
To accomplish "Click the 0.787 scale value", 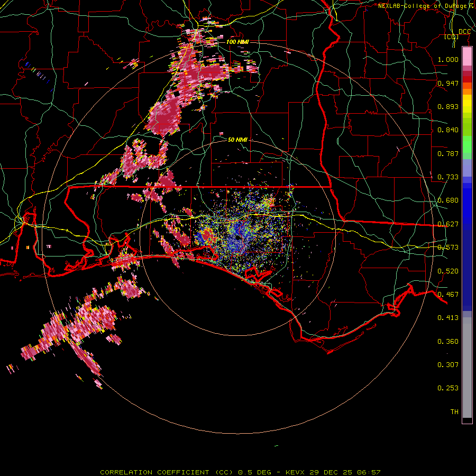I will (448, 153).
